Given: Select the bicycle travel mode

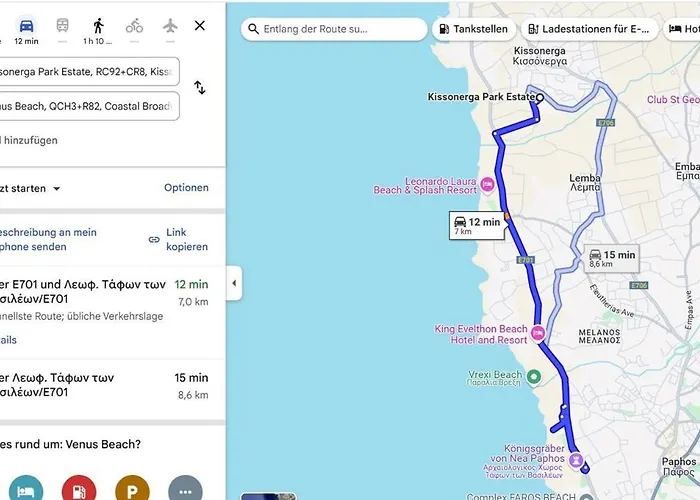Looking at the screenshot, I should [134, 26].
